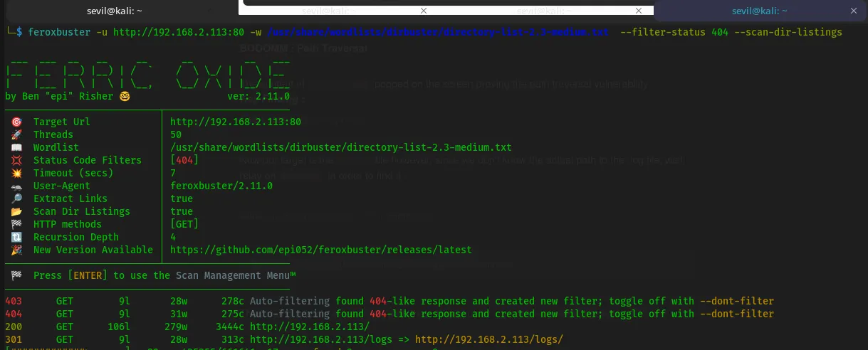Click the wordlist path in the config table
Screen dimensions: 868x350
tap(341, 147)
